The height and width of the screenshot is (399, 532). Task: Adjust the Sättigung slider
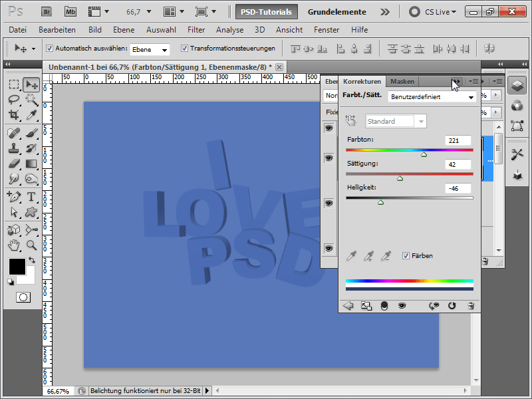click(400, 178)
